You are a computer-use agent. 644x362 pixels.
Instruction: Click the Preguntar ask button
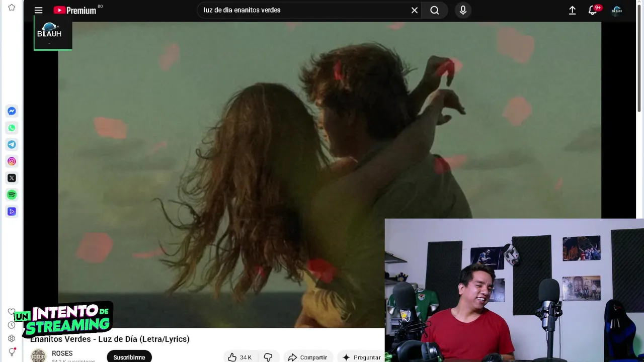[361, 357]
